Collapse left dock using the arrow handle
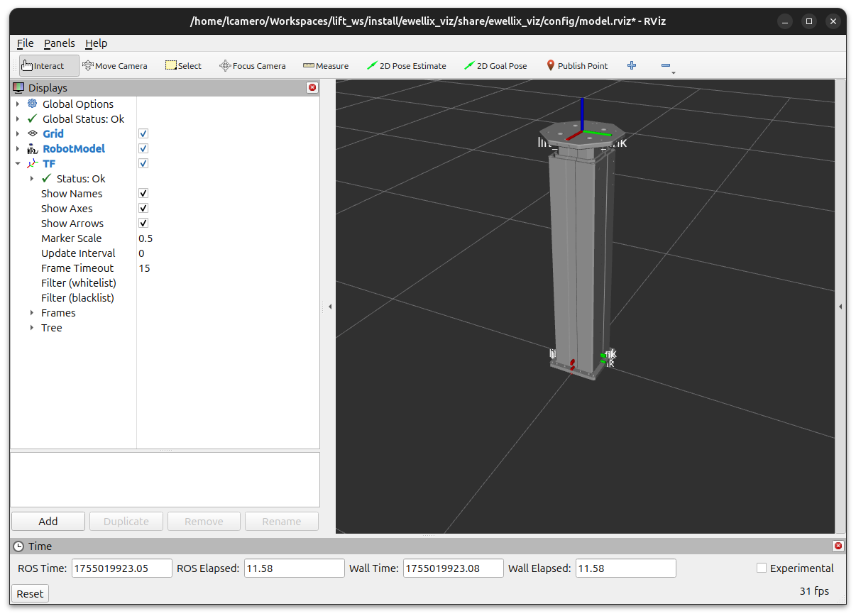 [x=329, y=307]
